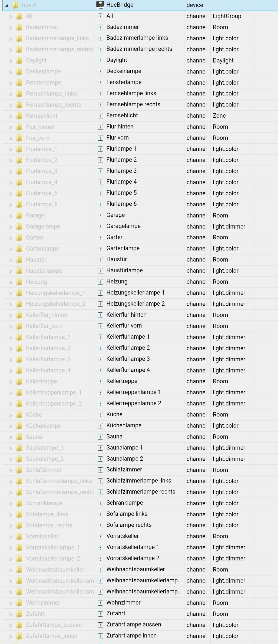Click channel icon beside Flurlampe 1
Screen dimensions: 278x644
point(100,149)
